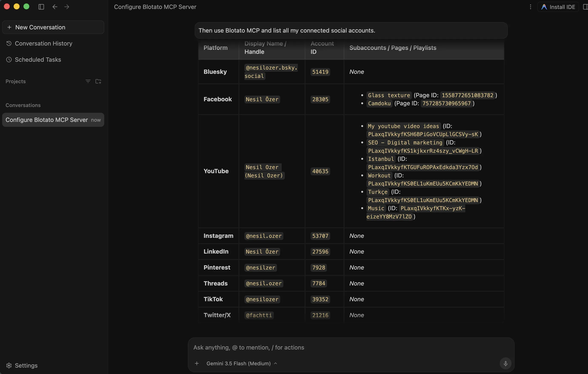The width and height of the screenshot is (588, 374).
Task: Click the user message about Blotato MCP
Action: click(x=351, y=30)
